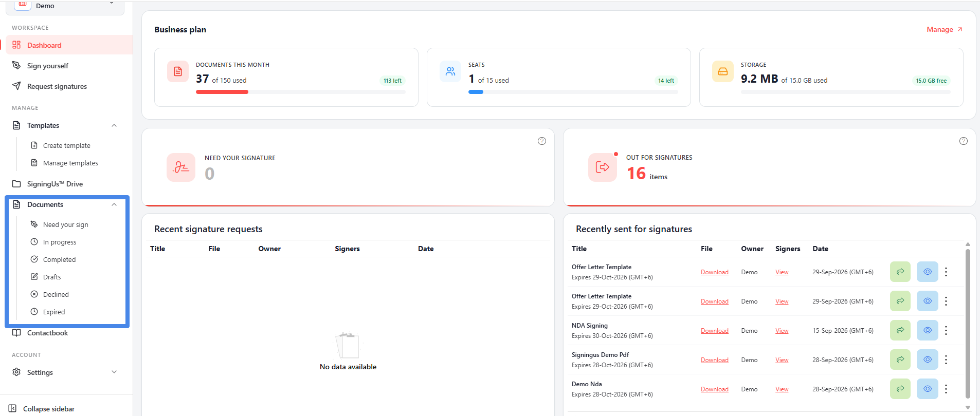View signers for Signingus Demo Pdf
This screenshot has width=980, height=416.
(782, 360)
